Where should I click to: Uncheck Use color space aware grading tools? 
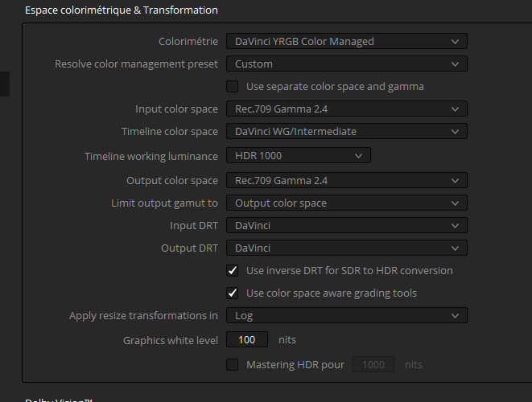click(x=233, y=293)
